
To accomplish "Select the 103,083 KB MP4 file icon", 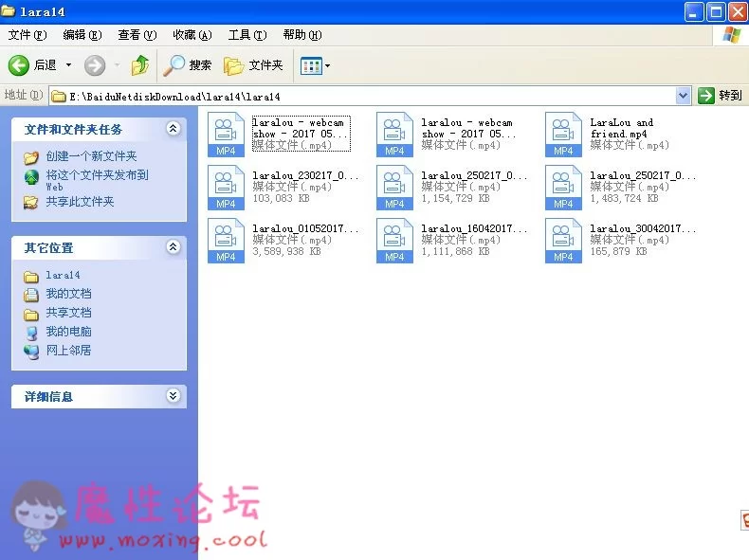I will [x=226, y=188].
